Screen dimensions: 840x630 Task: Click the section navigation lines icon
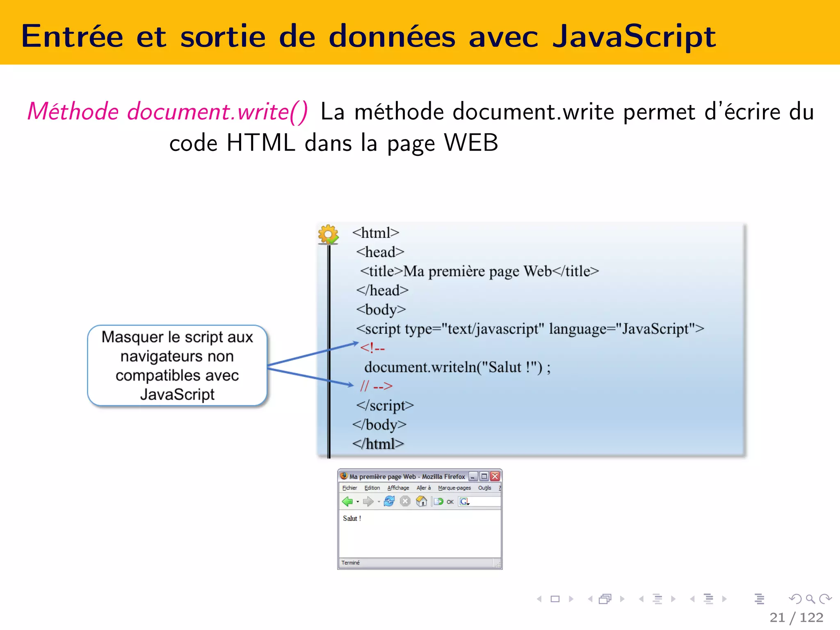click(708, 599)
